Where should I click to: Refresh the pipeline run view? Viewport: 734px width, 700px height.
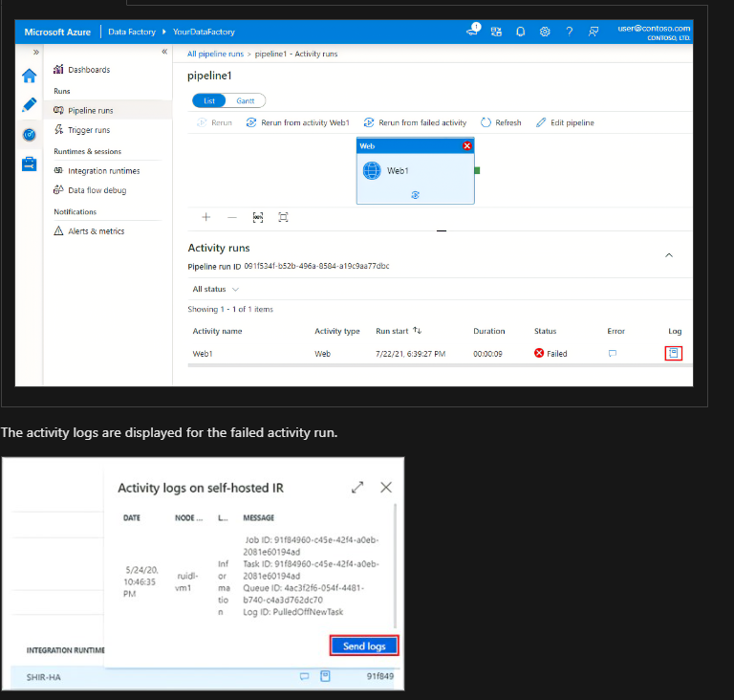tap(501, 122)
